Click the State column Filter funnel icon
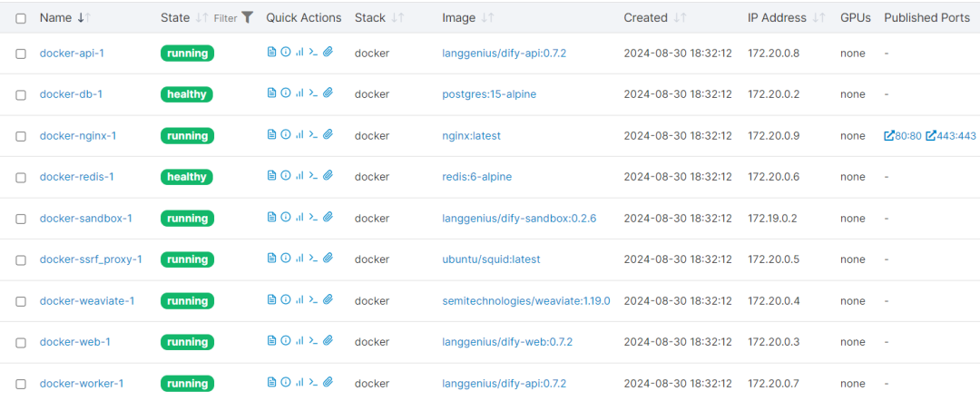The image size is (980, 401). click(247, 17)
